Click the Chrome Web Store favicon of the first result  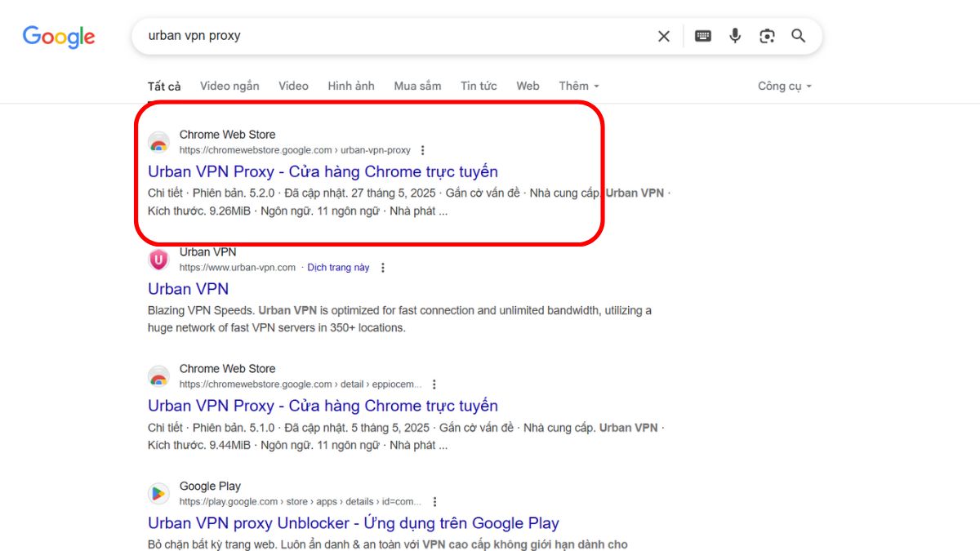coord(158,143)
